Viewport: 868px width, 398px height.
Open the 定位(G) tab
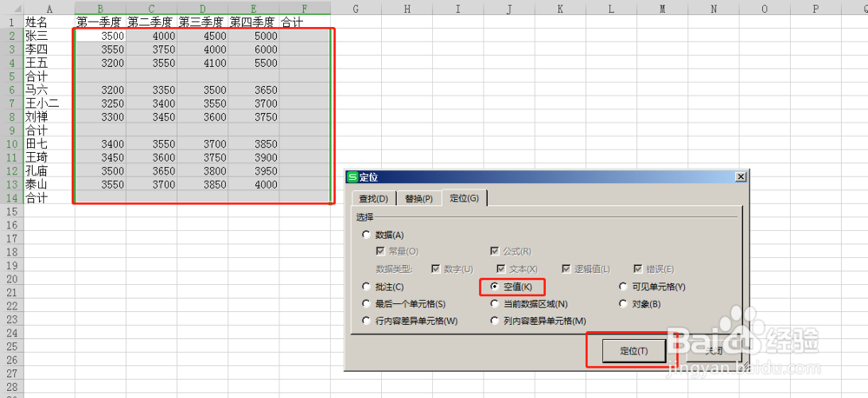pos(464,198)
